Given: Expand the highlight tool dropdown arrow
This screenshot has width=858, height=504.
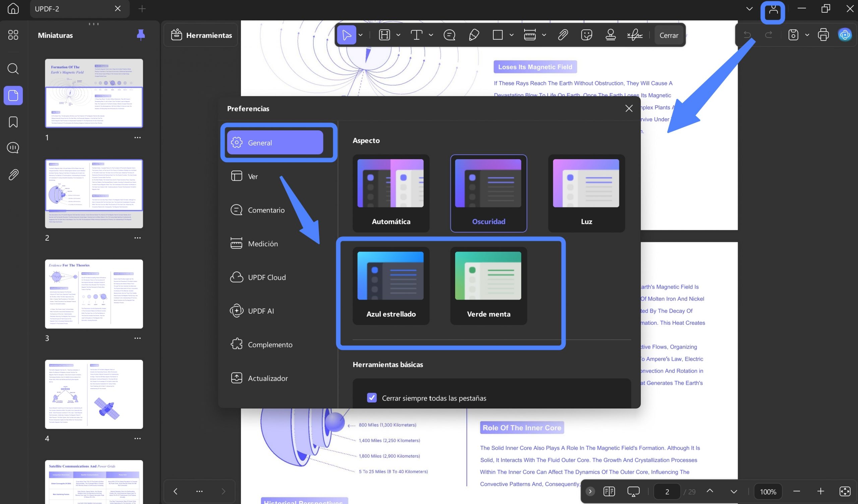Looking at the screenshot, I should coord(399,35).
